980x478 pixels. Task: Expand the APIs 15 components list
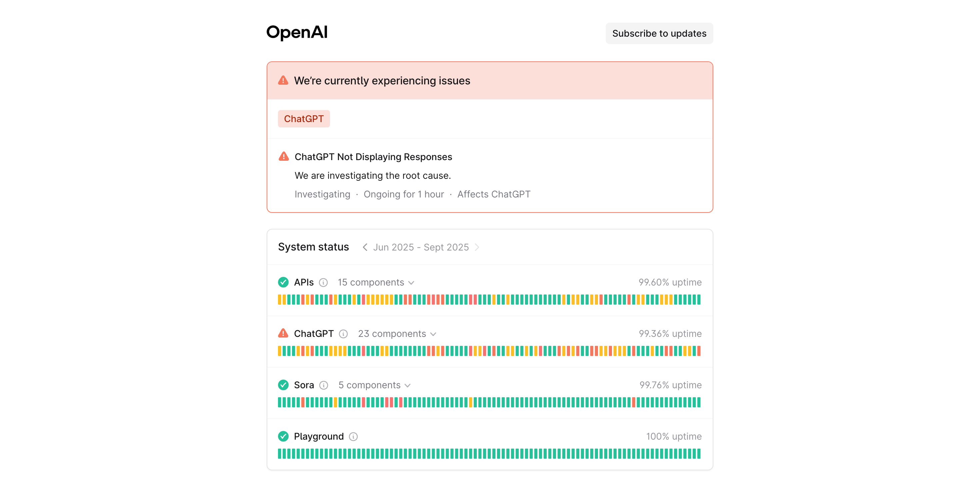(375, 283)
